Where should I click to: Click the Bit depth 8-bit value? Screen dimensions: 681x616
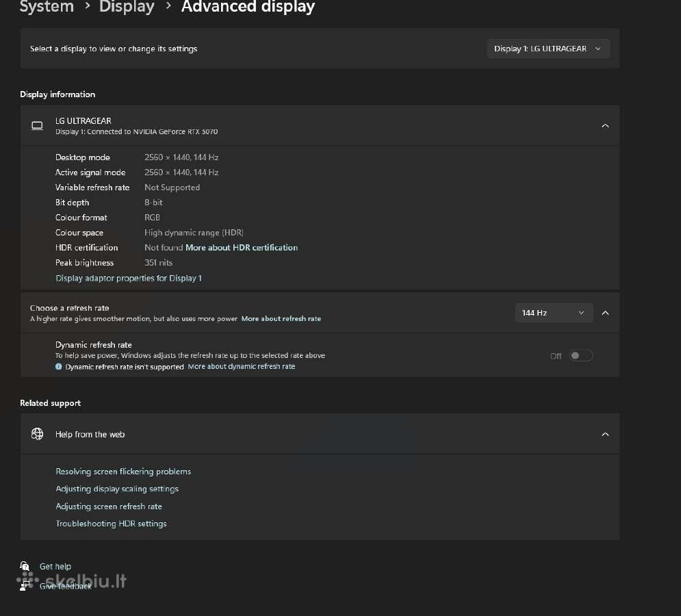(154, 203)
